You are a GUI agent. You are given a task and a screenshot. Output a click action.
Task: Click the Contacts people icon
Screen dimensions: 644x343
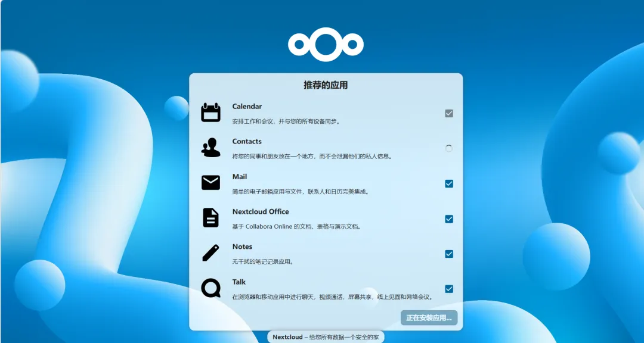210,148
